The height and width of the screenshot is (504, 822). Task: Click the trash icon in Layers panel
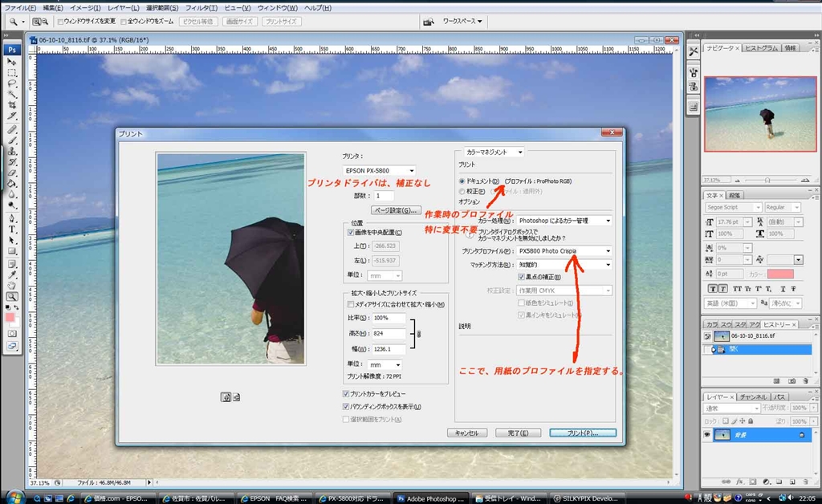click(x=806, y=481)
